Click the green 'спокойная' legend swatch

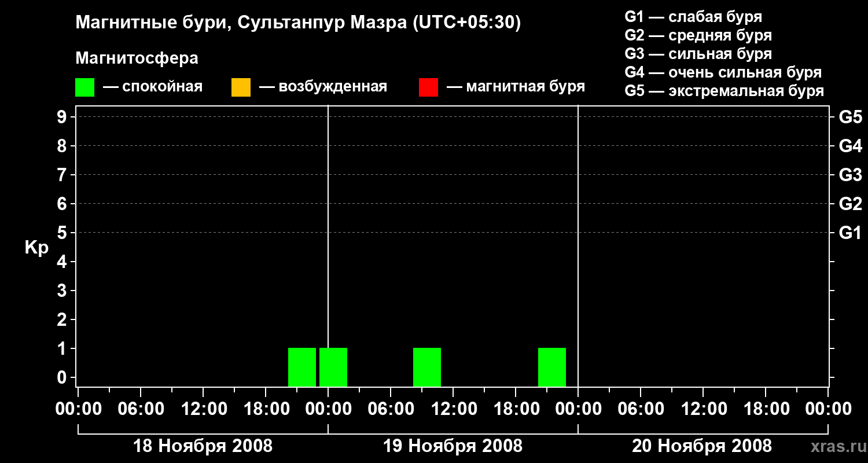[85, 87]
